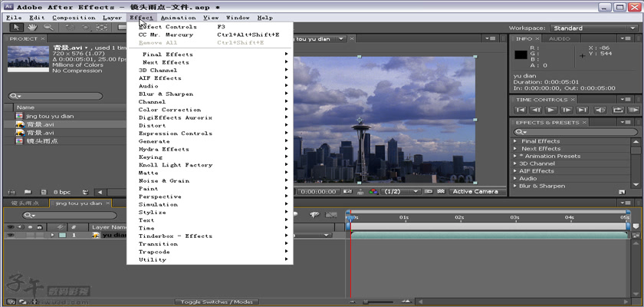This screenshot has height=307, width=644.
Task: Create a new composition icon in Project panel
Action: coord(44,192)
